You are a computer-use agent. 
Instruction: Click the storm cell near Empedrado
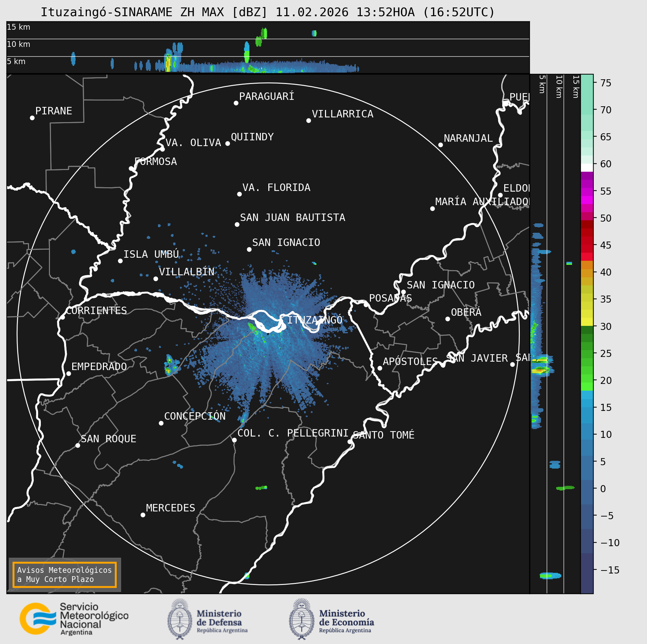[170, 365]
